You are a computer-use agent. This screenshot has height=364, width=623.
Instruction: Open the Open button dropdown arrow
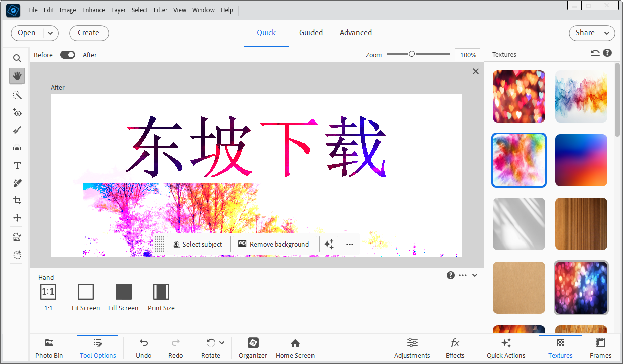click(x=50, y=33)
